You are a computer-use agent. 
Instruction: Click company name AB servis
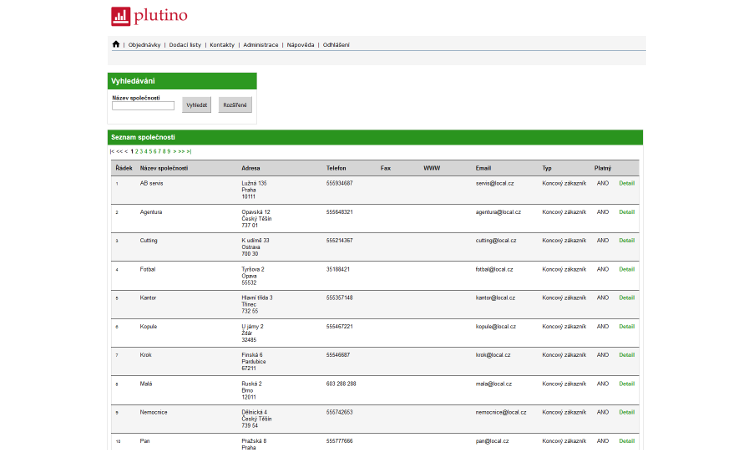pos(152,183)
